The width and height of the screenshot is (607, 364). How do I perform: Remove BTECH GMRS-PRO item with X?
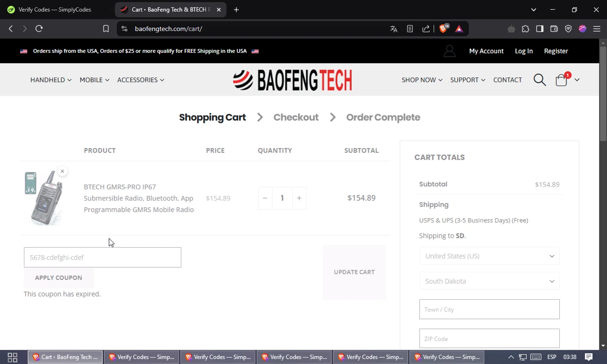point(62,171)
